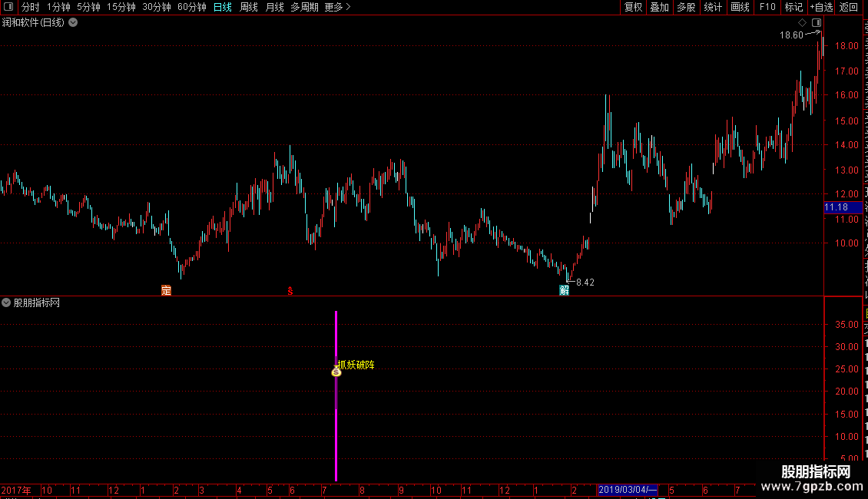The width and height of the screenshot is (868, 499).
Task: Open F10 company information
Action: pos(767,7)
